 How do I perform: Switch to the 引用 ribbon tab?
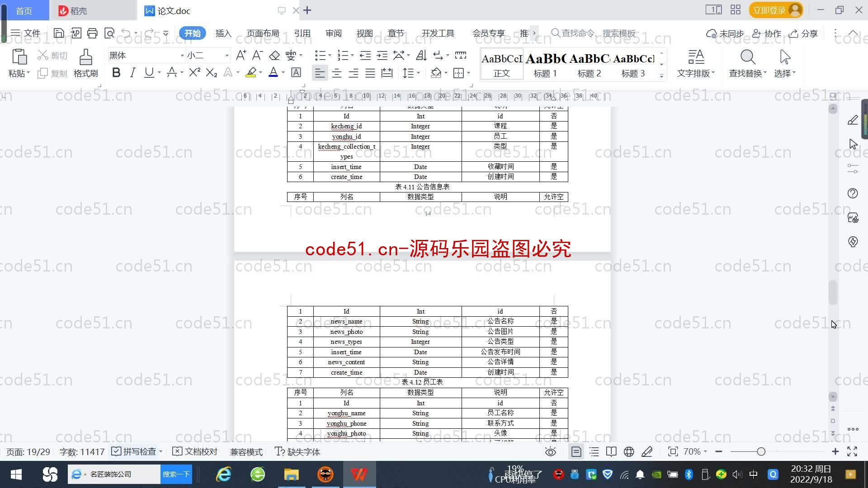pos(302,33)
